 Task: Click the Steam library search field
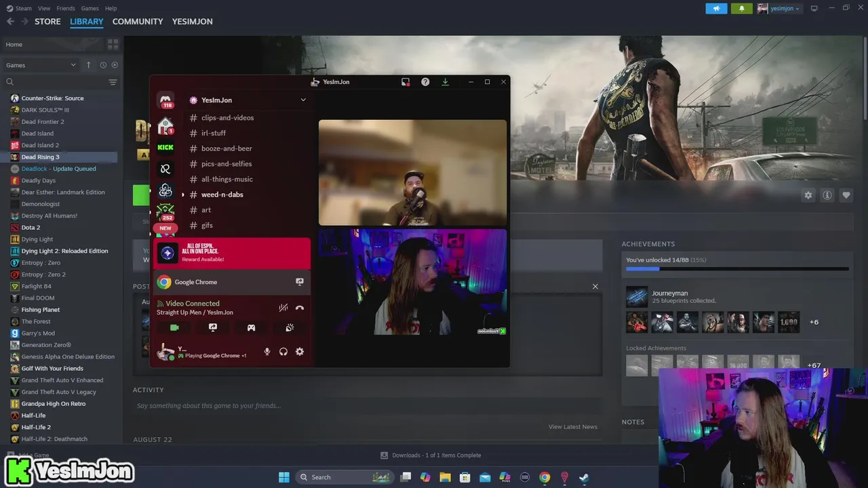[54, 82]
